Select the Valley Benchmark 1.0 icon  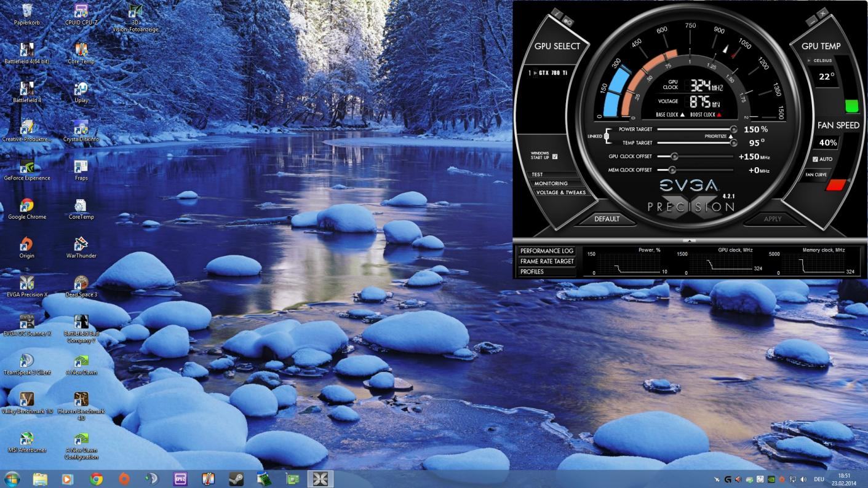[x=27, y=403]
